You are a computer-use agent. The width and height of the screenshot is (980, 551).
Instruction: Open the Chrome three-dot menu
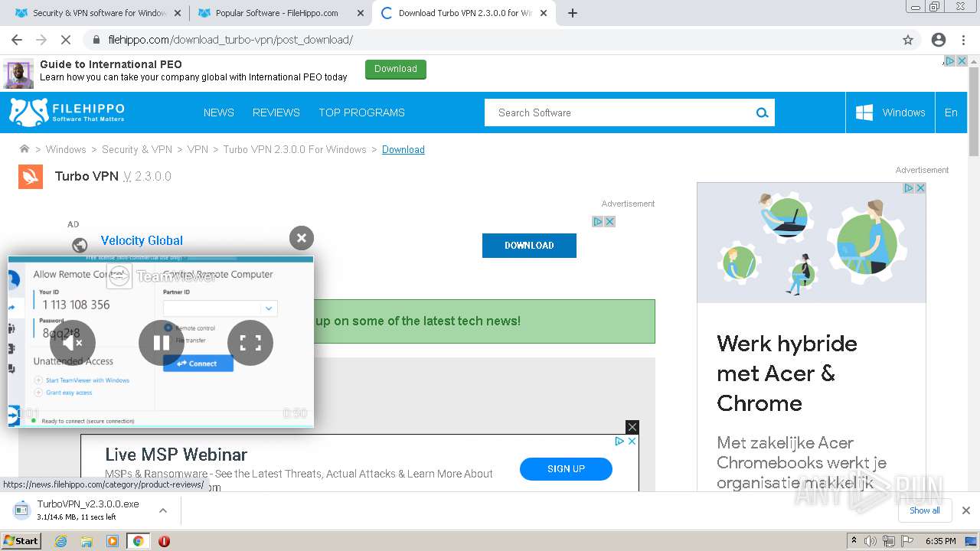click(965, 40)
